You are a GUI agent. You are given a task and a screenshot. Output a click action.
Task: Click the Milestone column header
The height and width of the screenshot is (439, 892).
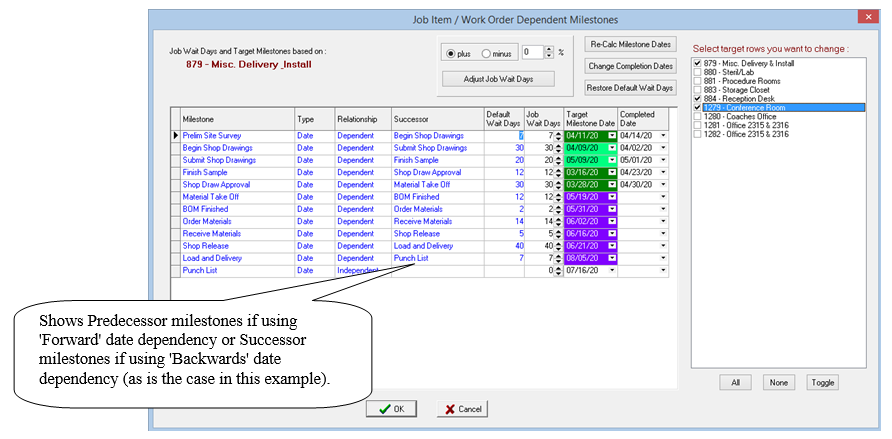pos(237,118)
